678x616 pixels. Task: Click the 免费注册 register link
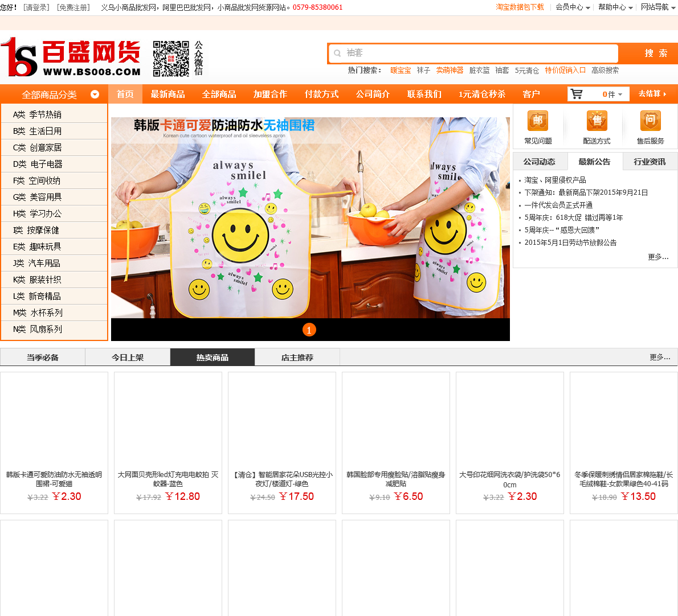(73, 7)
